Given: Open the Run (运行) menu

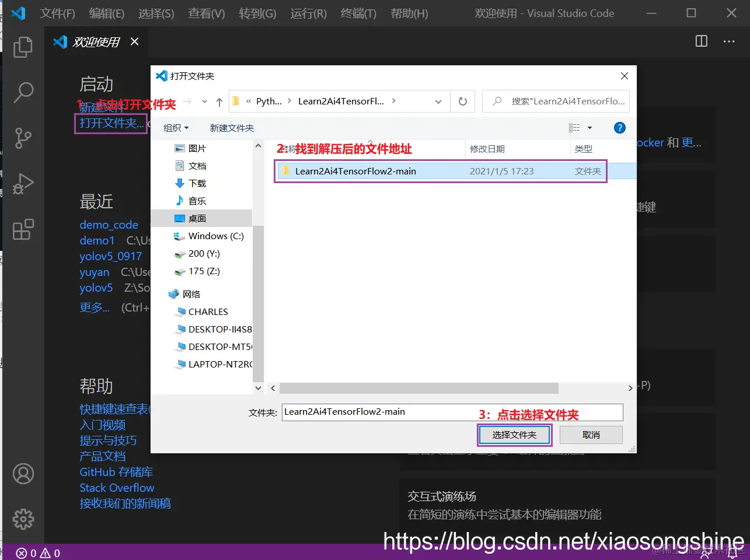Looking at the screenshot, I should pos(308,13).
